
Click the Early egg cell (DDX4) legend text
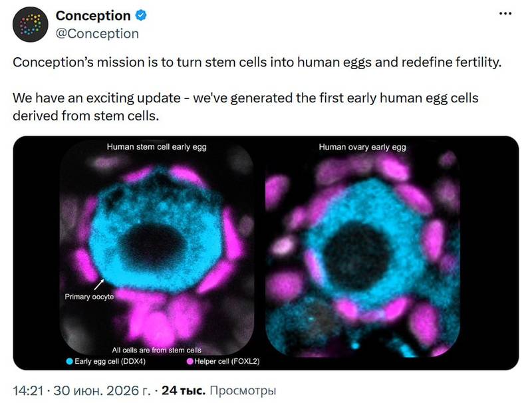tap(110, 361)
